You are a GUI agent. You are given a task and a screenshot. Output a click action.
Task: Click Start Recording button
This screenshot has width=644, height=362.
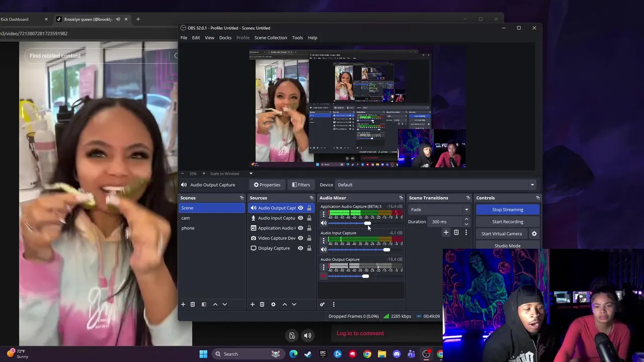coord(508,222)
